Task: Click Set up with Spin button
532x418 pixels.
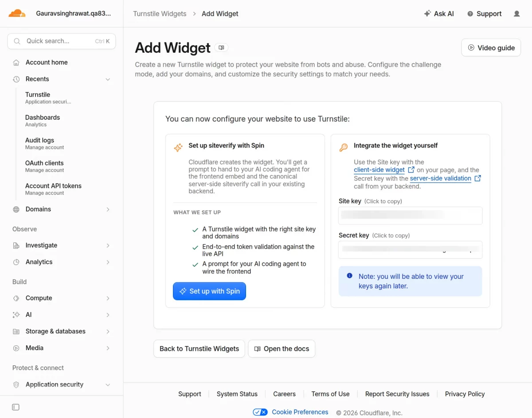Action: click(209, 291)
